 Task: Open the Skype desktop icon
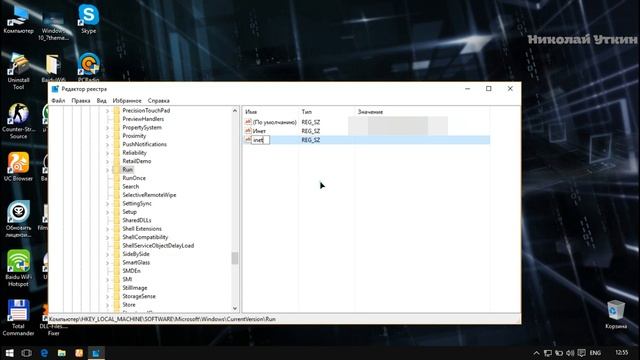[89, 19]
